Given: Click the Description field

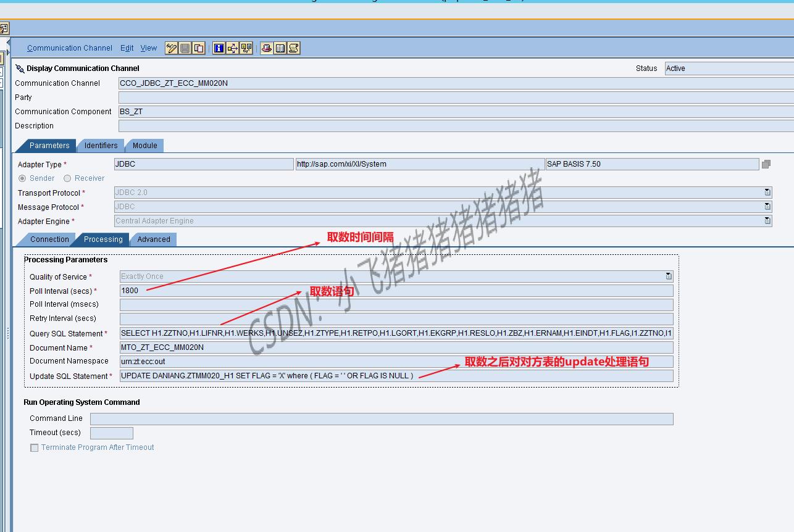Looking at the screenshot, I should tap(456, 126).
